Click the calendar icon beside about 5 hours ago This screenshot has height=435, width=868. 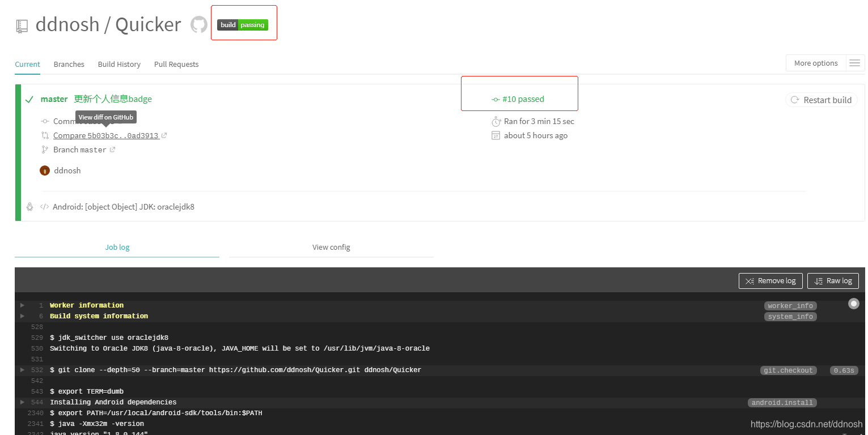point(496,135)
